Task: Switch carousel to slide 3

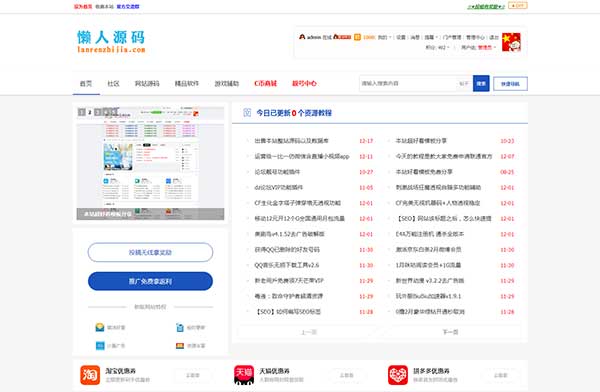Action: click(98, 112)
